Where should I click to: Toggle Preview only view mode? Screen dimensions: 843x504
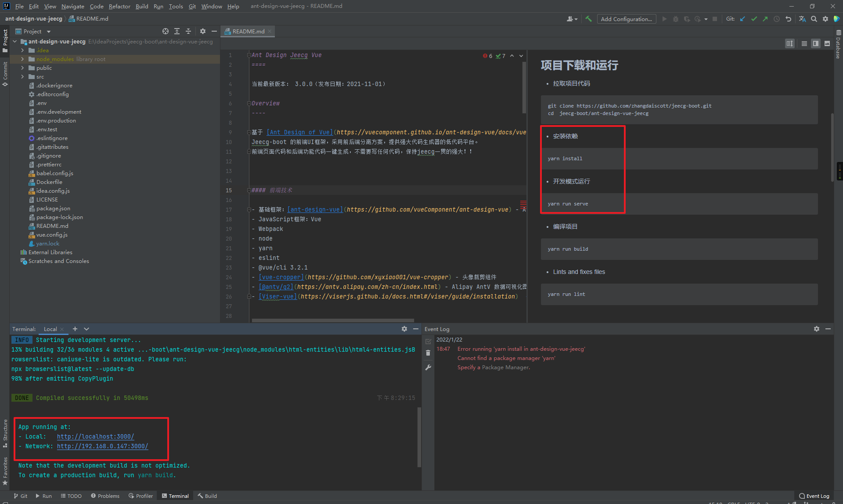(x=827, y=43)
